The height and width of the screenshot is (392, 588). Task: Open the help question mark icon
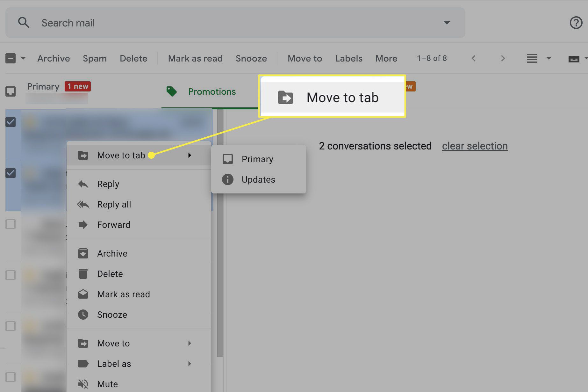pyautogui.click(x=576, y=23)
